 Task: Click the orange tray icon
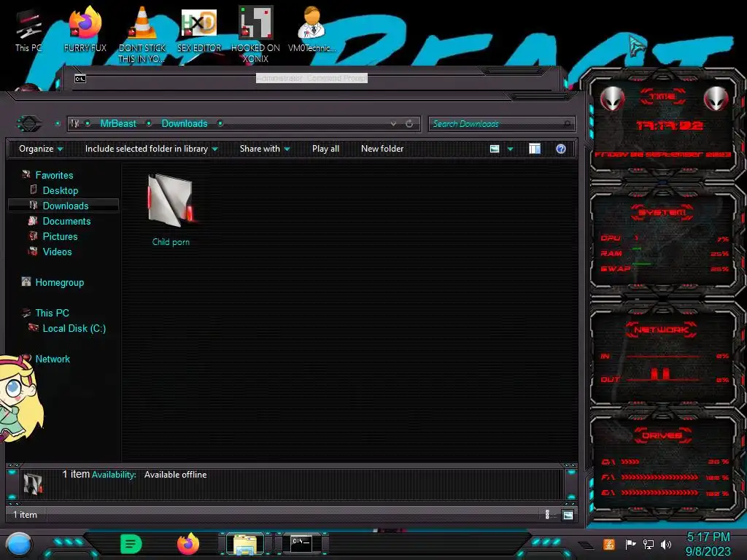coord(608,544)
